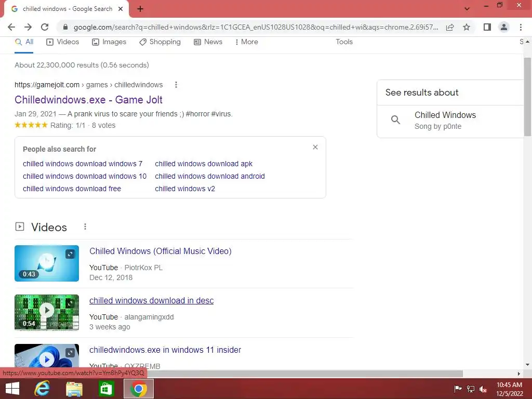Open the Chrome profile menu
Image resolution: width=532 pixels, height=399 pixels.
click(x=504, y=27)
